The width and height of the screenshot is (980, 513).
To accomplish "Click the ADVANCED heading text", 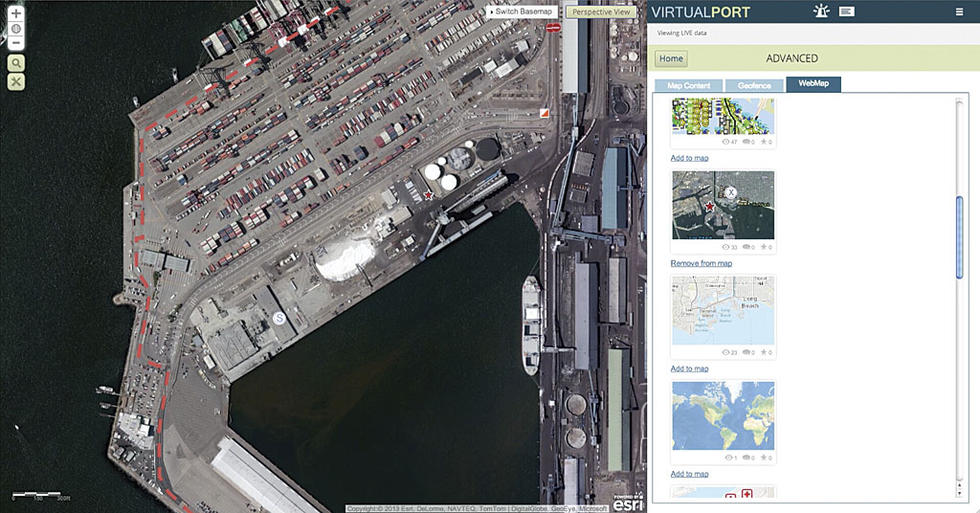I will tap(791, 58).
